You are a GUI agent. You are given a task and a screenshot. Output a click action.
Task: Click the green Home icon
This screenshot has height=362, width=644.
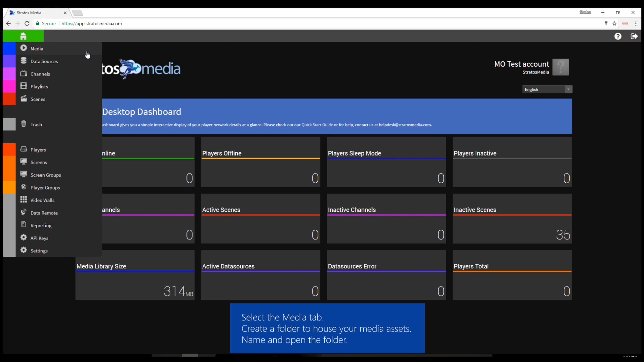[x=23, y=36]
